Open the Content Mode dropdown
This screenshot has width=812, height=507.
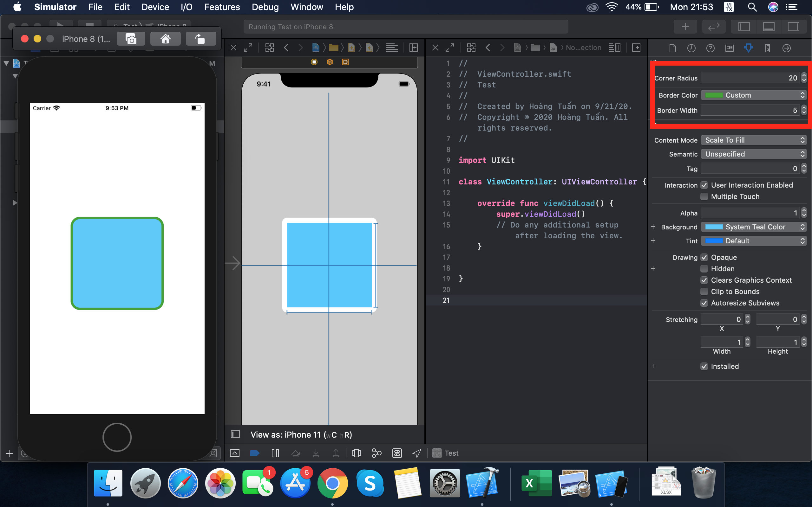[x=754, y=140]
